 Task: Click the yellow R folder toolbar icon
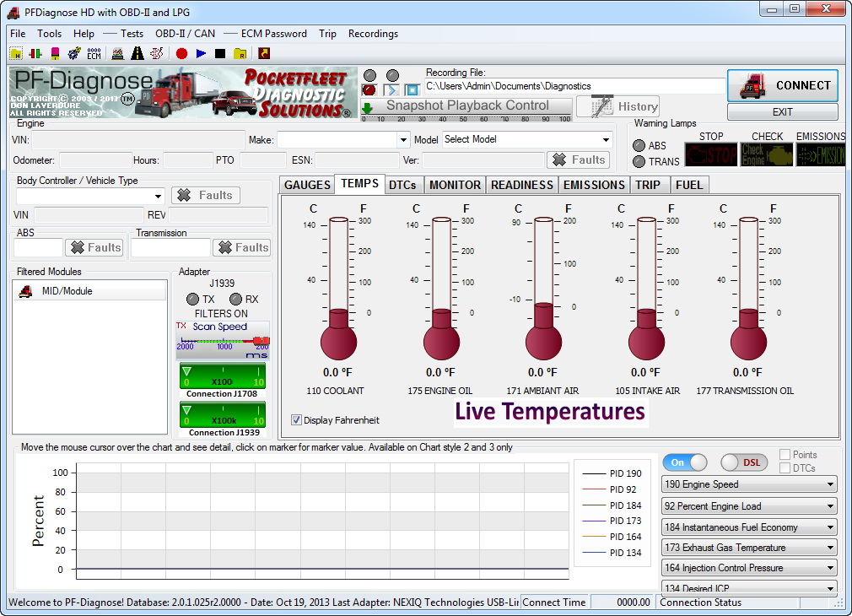coord(240,53)
